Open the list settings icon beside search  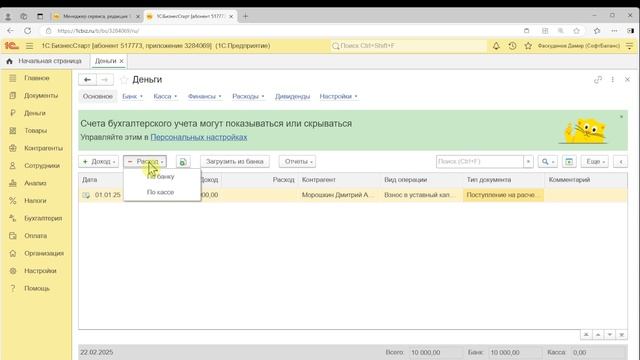569,162
